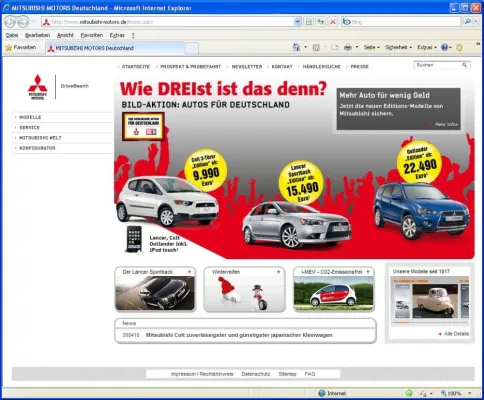484x400 pixels.
Task: Click the Bild-Aktion Autos für Deutschland badge
Action: click(x=143, y=126)
